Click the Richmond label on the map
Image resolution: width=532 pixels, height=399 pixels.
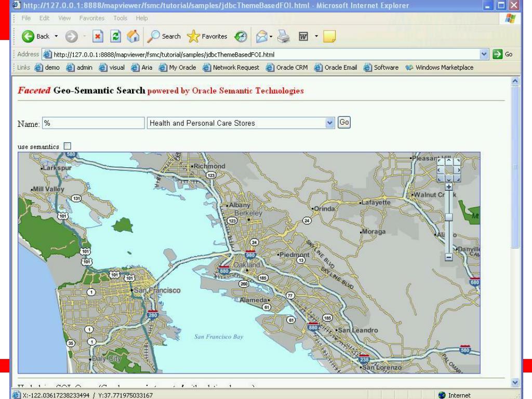coord(209,166)
